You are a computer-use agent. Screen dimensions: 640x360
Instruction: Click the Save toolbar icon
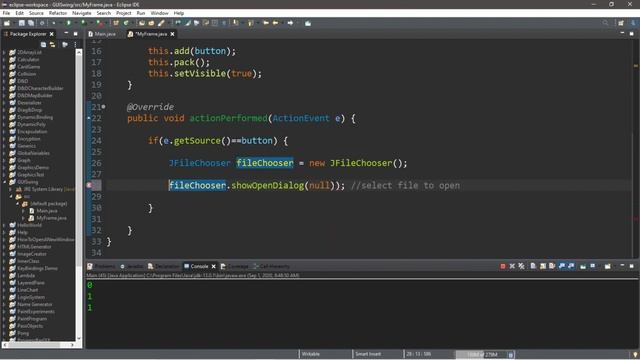22,23
